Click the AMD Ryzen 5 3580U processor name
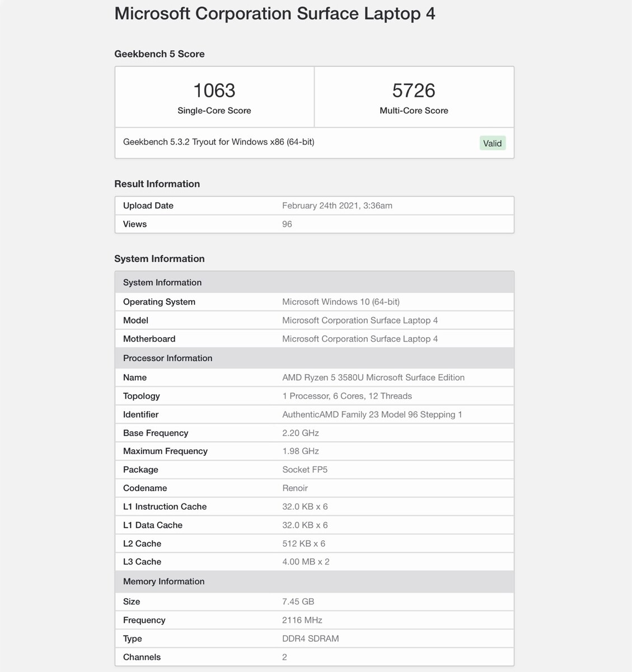The width and height of the screenshot is (632, 672). 373,377
